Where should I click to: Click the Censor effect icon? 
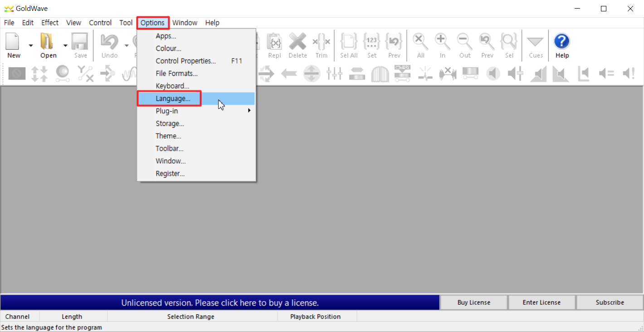(x=17, y=74)
